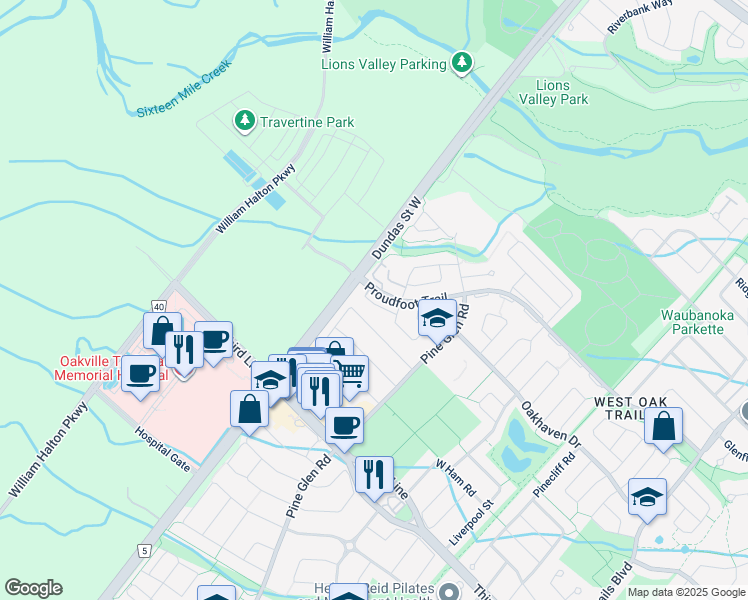Select the Lions Valley Park label
The image size is (748, 600).
point(553,92)
